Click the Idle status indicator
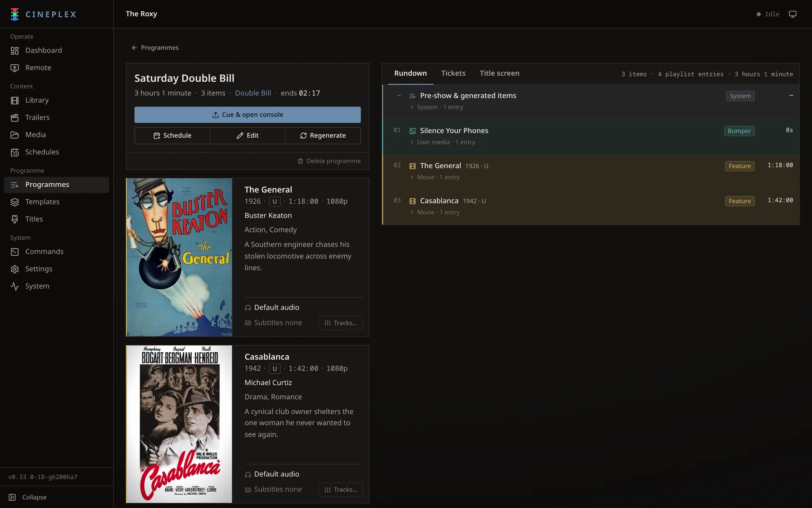This screenshot has width=812, height=508. pyautogui.click(x=768, y=14)
